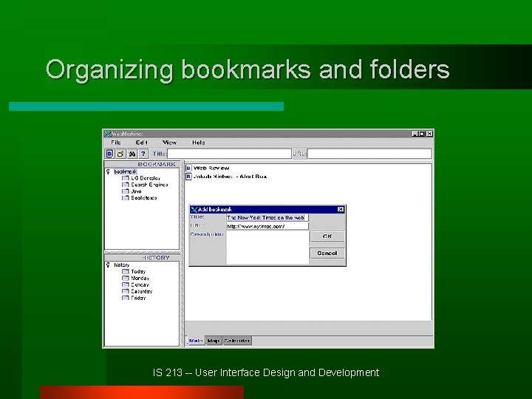Click the Saturday folder icon
The width and height of the screenshot is (532, 399).
(125, 291)
